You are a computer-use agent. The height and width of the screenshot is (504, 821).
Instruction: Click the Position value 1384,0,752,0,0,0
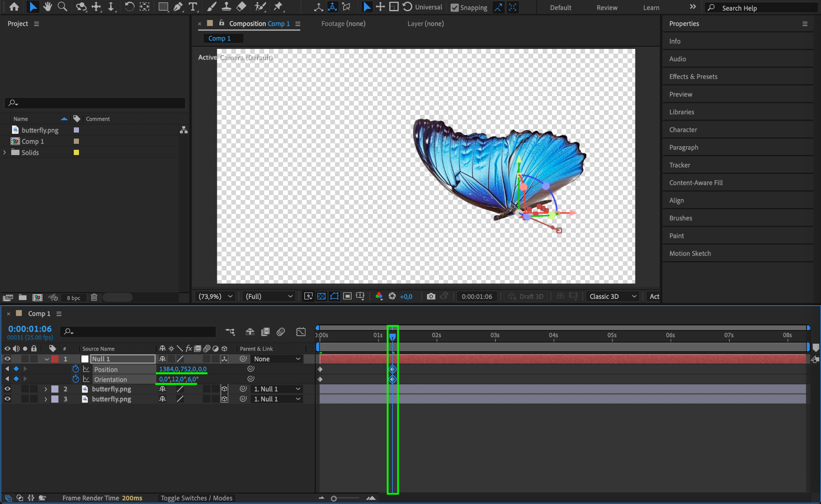pyautogui.click(x=183, y=369)
